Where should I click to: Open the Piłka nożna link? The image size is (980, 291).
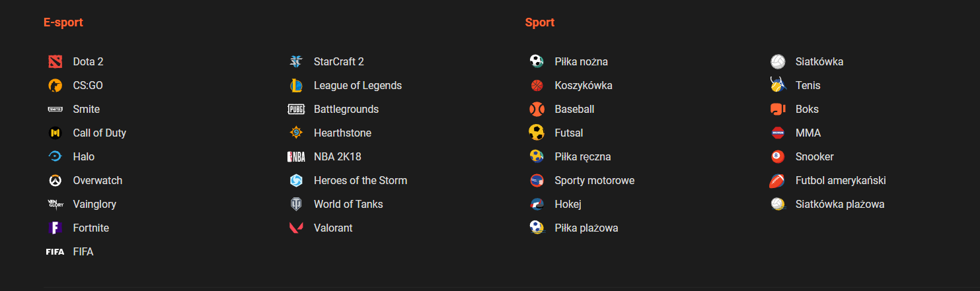coord(581,61)
